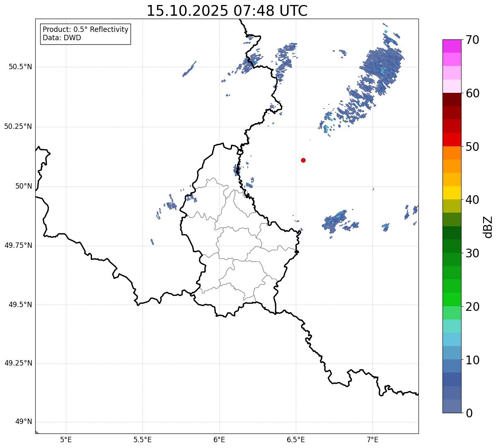Click the Data: DWD label
The height and width of the screenshot is (448, 498).
click(x=62, y=38)
